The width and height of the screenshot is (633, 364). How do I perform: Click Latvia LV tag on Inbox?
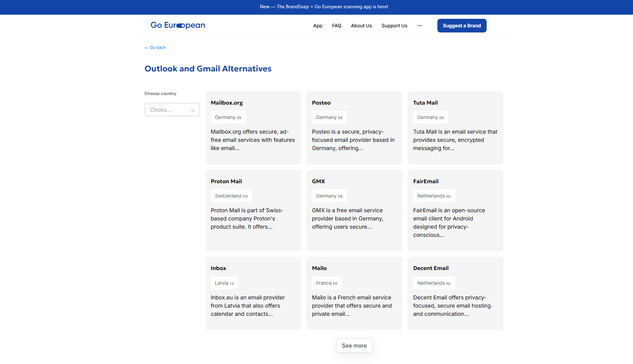click(x=224, y=283)
